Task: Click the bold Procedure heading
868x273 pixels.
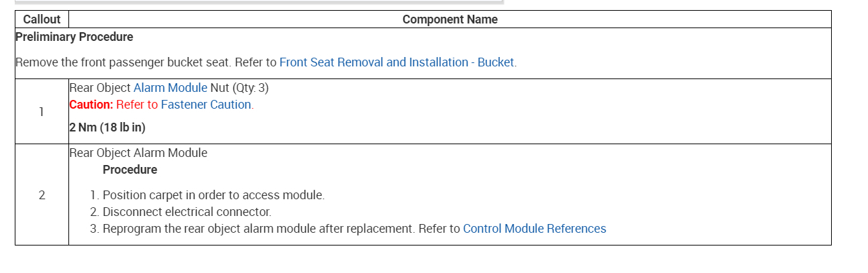Action: click(130, 170)
